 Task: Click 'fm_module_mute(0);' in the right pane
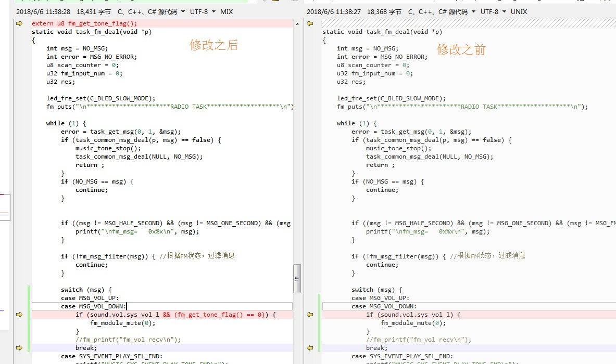point(413,323)
